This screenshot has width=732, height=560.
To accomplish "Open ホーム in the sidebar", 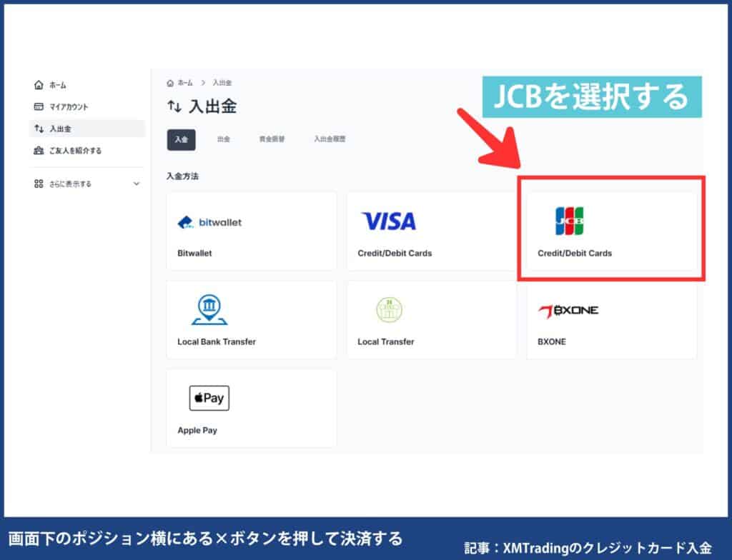I will (58, 86).
